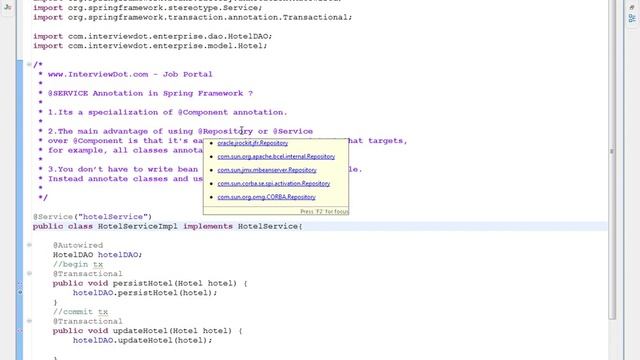Click the 'public class HotelServiceImpl' declaration line

click(x=167, y=226)
